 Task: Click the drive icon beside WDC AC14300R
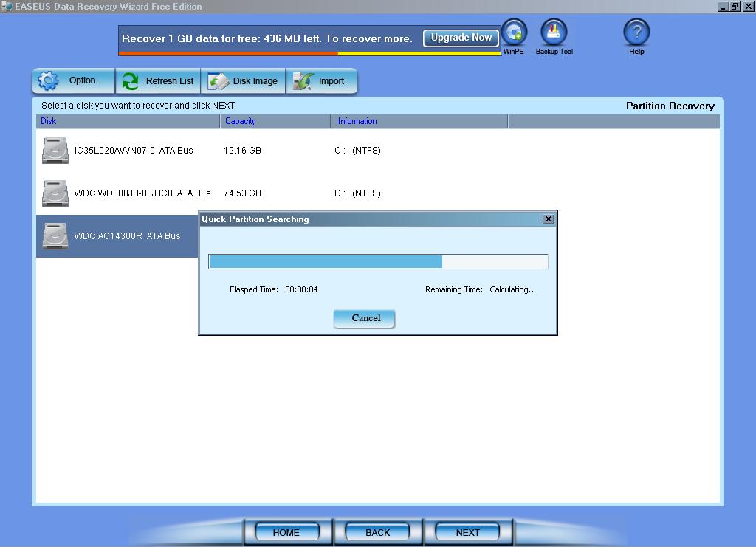click(x=55, y=235)
